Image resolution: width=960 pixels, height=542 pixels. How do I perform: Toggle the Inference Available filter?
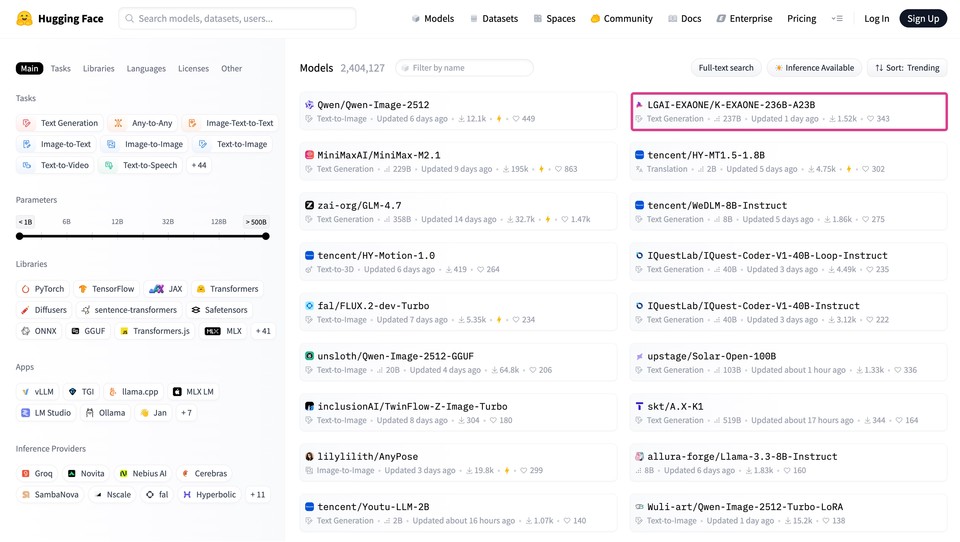tap(814, 68)
